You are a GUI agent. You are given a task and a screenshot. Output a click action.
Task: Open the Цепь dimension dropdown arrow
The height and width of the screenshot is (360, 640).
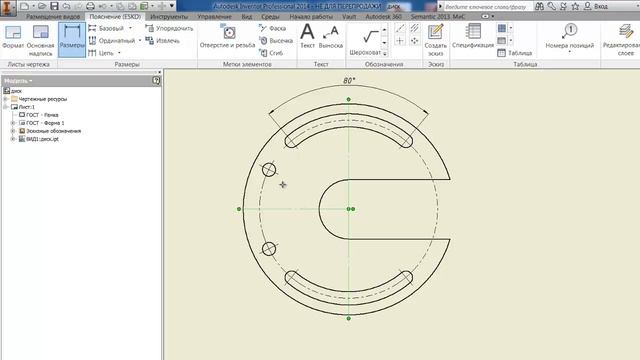pos(119,53)
